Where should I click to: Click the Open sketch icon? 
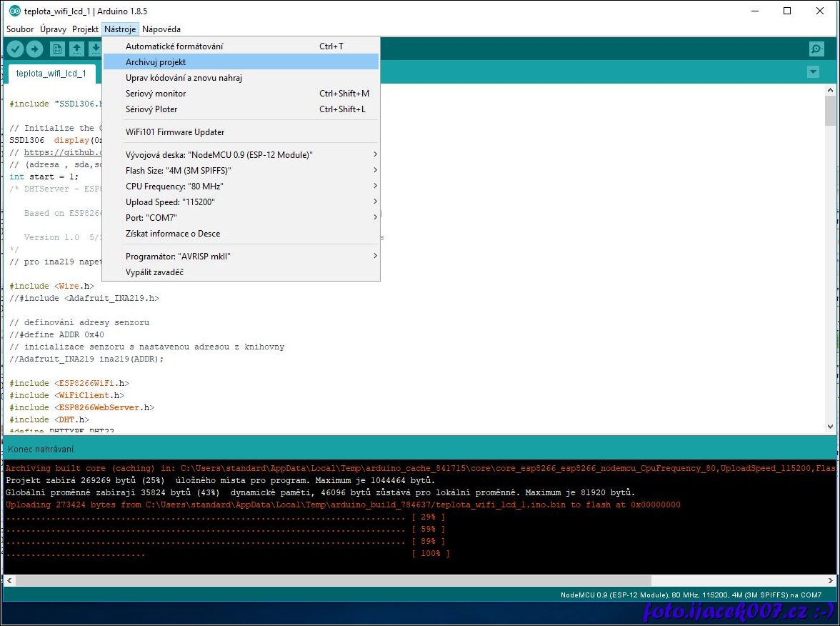[x=76, y=49]
